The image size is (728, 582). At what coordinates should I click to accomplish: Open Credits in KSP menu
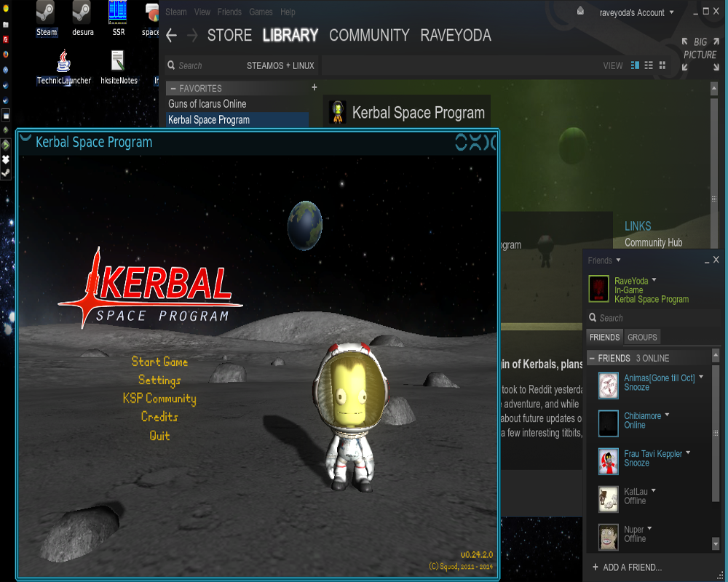[x=159, y=417]
